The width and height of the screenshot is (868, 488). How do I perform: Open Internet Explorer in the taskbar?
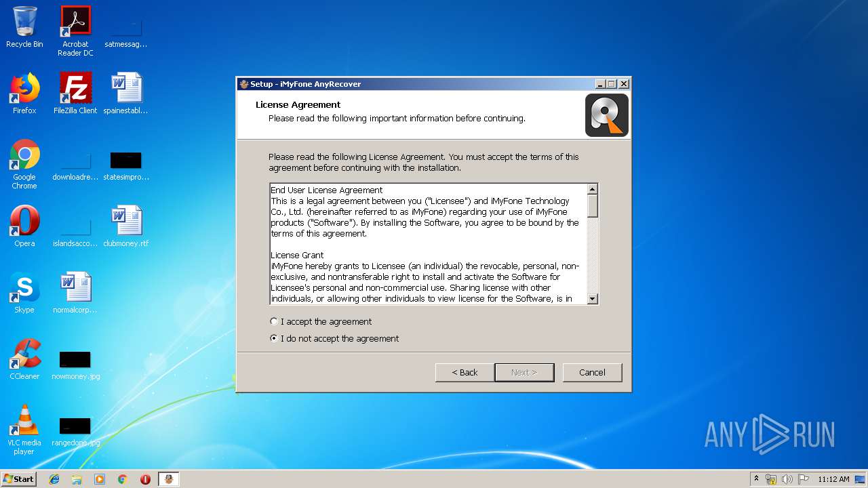click(x=54, y=479)
